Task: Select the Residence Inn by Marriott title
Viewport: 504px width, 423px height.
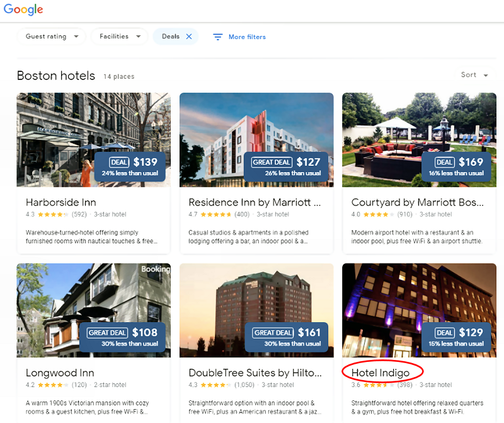Action: [x=255, y=202]
